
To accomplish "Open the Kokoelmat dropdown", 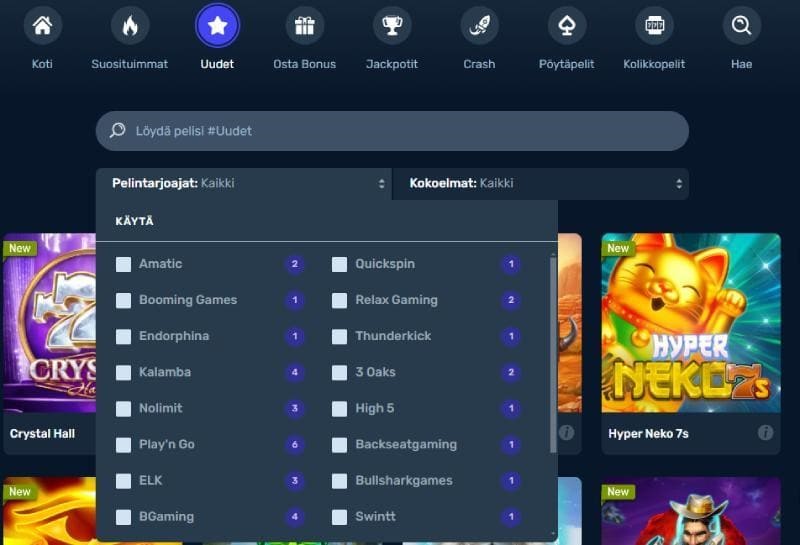I will pos(541,184).
